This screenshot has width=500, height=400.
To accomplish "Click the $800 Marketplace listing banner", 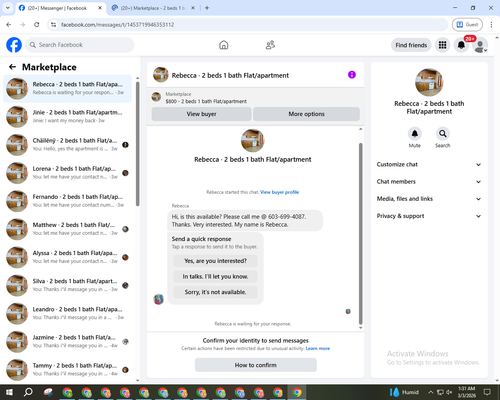I will pos(256,97).
